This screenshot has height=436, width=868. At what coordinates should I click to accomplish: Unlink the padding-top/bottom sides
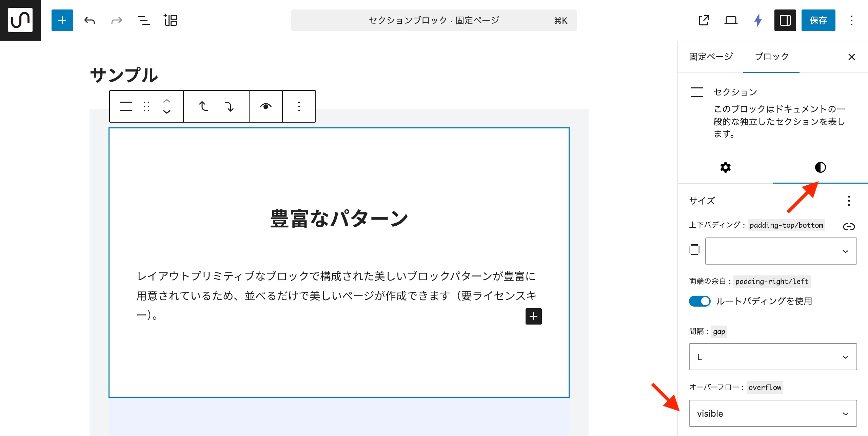pos(849,227)
